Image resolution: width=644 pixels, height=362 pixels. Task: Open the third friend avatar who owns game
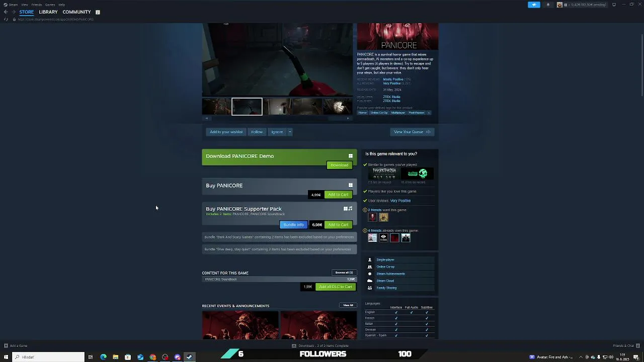coord(394,238)
